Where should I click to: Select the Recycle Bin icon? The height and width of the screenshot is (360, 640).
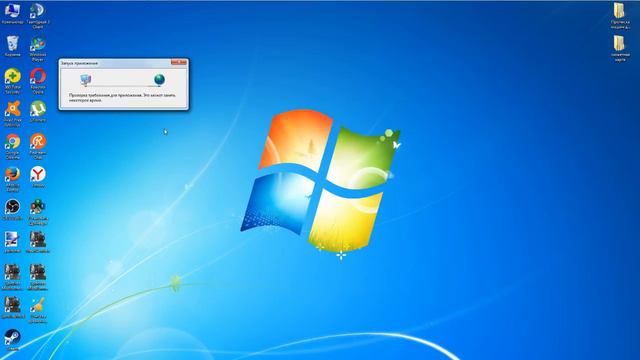click(13, 46)
